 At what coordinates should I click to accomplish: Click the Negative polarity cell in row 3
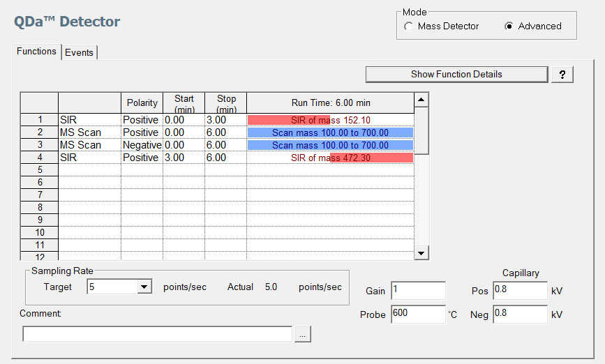(x=142, y=145)
